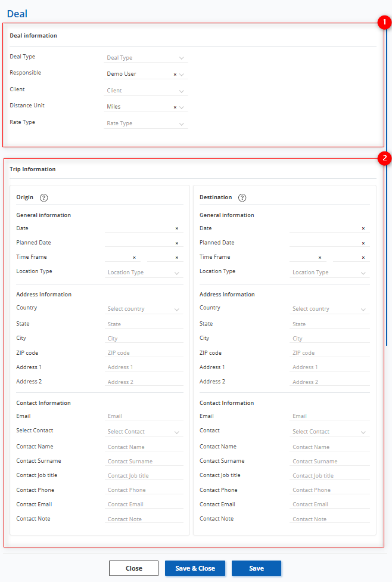Open the Rate Type dropdown
The image size is (392, 582).
pyautogui.click(x=145, y=123)
